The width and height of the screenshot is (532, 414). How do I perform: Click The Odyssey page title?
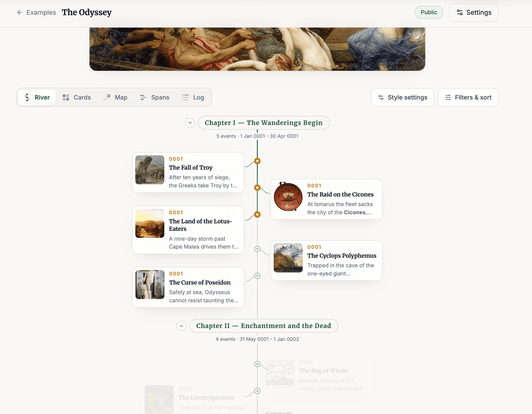tap(87, 12)
